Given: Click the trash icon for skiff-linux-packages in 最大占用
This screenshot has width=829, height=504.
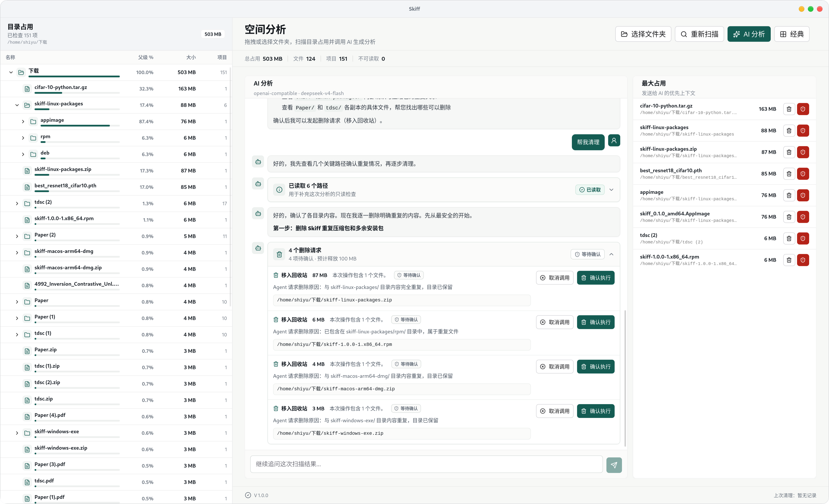Looking at the screenshot, I should [789, 131].
